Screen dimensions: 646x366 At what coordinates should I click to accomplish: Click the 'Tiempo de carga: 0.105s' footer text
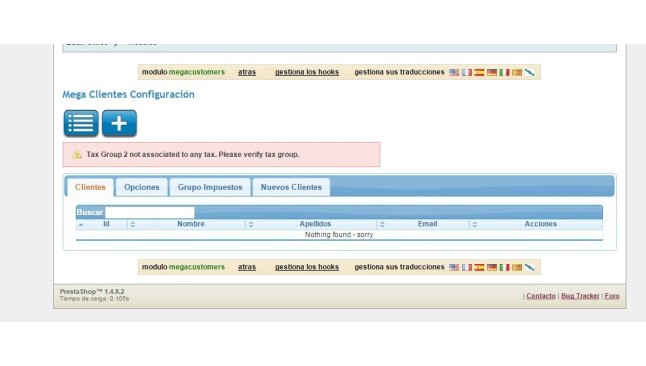(x=94, y=298)
